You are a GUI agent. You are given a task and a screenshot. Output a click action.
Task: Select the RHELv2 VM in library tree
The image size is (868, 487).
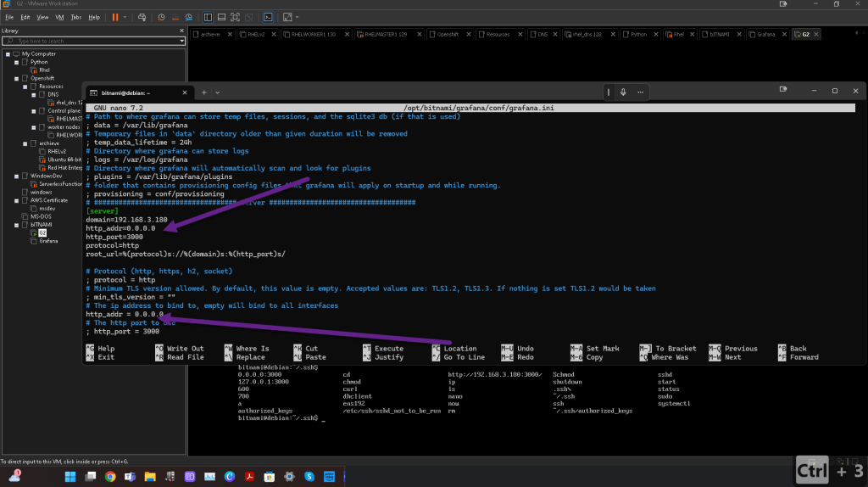[57, 151]
